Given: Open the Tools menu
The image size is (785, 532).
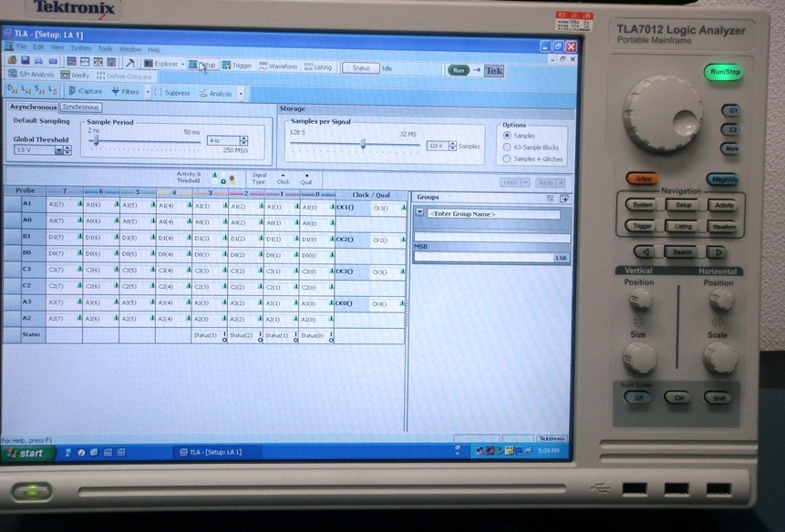Looking at the screenshot, I should click(x=105, y=48).
